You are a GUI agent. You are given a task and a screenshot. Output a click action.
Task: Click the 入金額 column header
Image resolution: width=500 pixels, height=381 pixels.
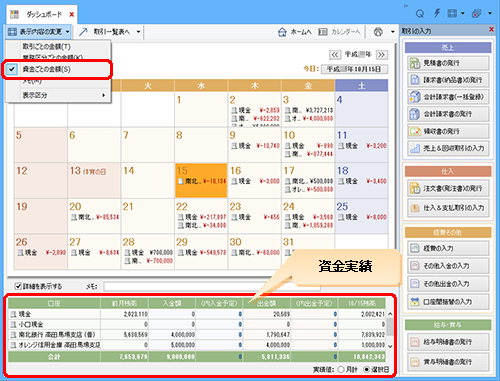[x=172, y=303]
